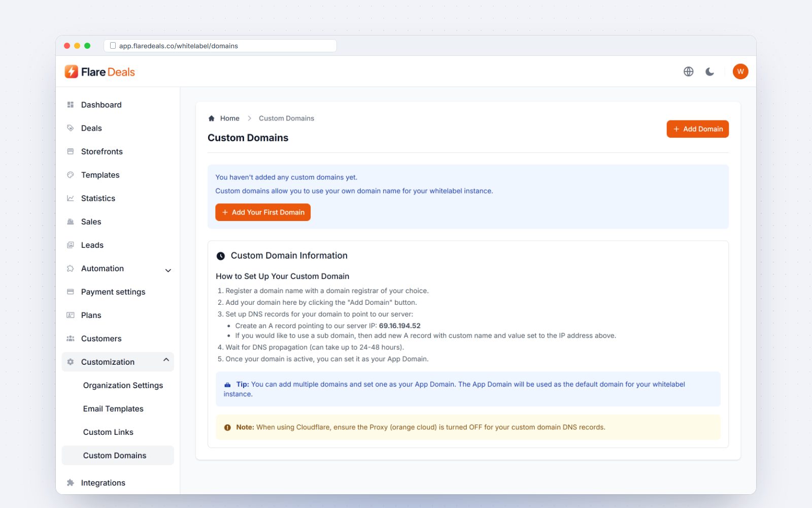Open the Statistics menu label

click(98, 198)
